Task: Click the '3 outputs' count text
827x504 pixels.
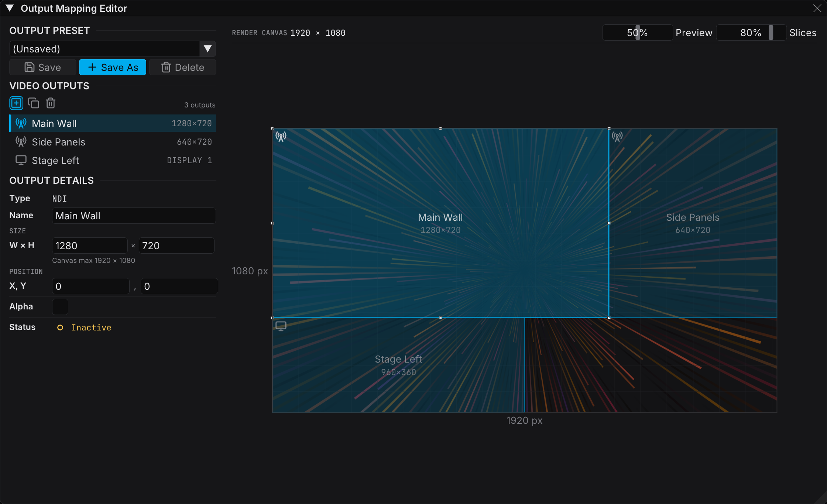Action: pyautogui.click(x=200, y=105)
